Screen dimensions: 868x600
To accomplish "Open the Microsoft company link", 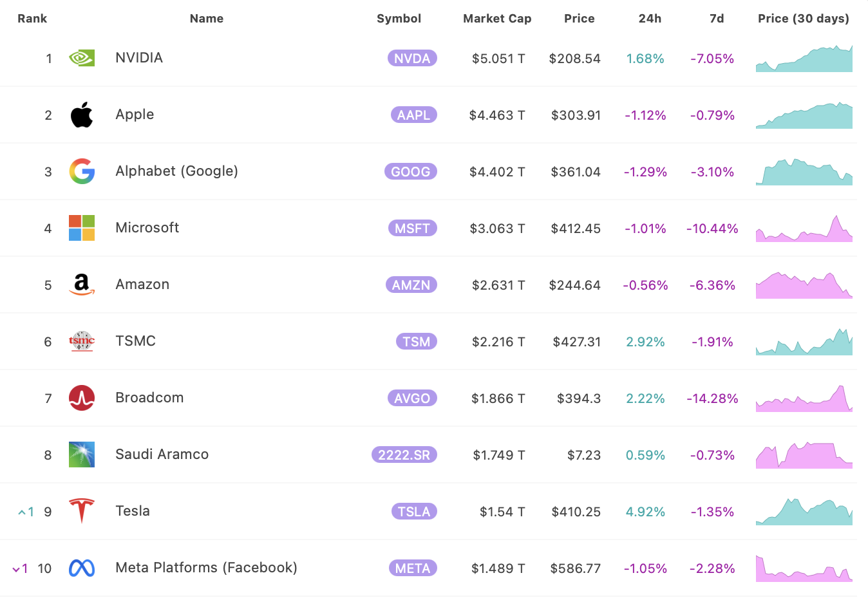I will (x=147, y=228).
